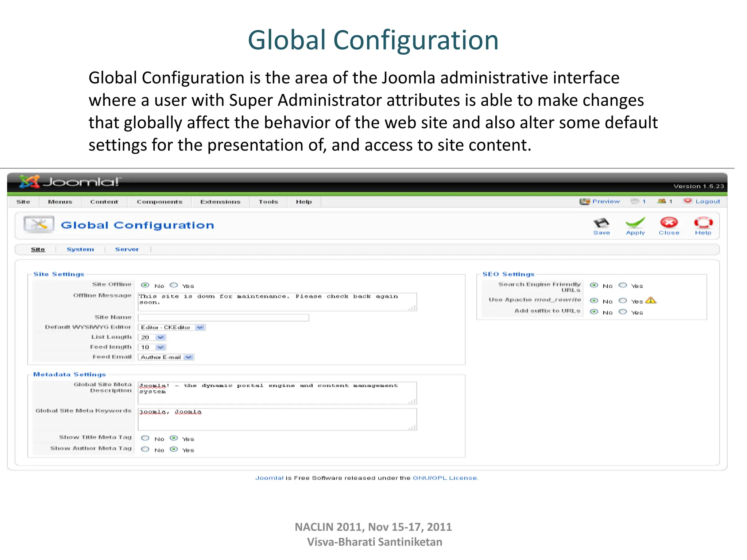
Task: Click the Joomla! logo in header
Action: (69, 182)
